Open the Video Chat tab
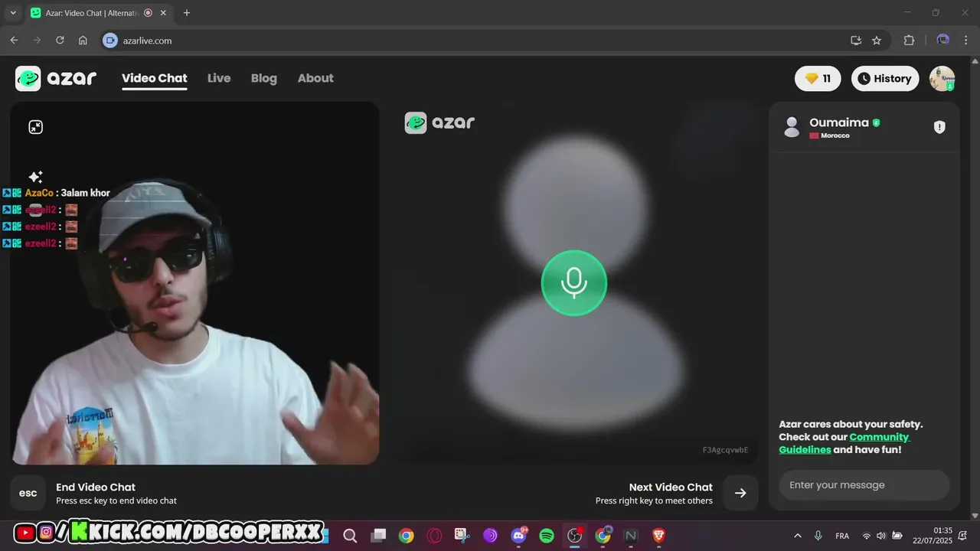The height and width of the screenshot is (551, 980). pos(154,78)
